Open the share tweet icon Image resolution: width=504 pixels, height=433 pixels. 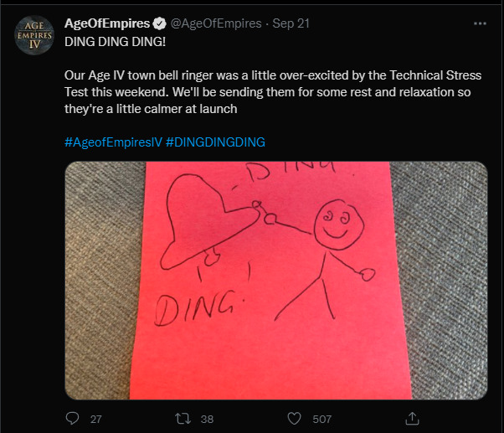click(411, 418)
